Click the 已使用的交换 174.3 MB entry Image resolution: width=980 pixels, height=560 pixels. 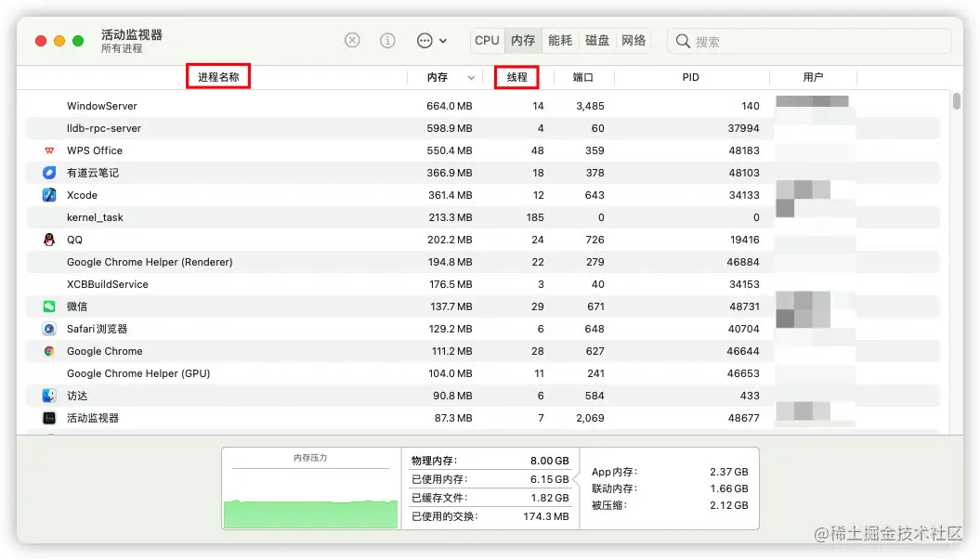[x=490, y=516]
